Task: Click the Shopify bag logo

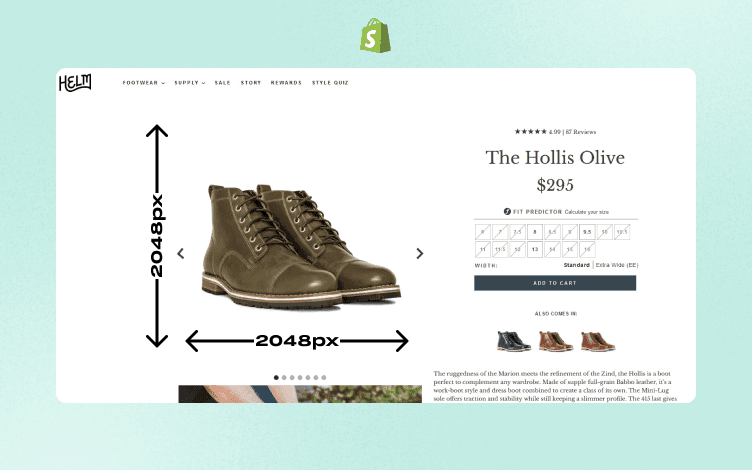Action: 376,35
